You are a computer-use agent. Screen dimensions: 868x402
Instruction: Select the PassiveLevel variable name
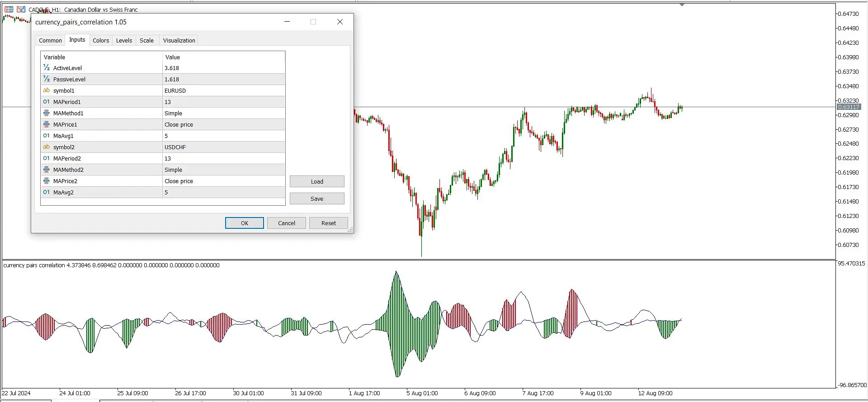coord(69,79)
